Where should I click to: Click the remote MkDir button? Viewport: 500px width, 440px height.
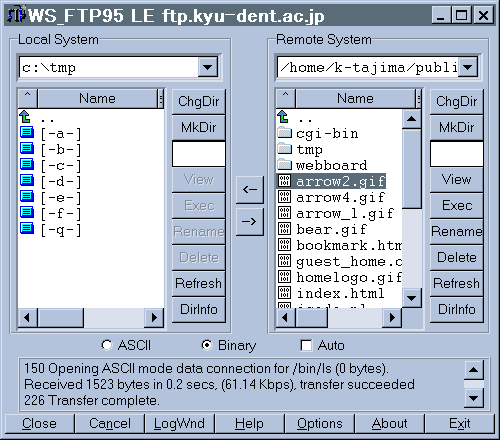pyautogui.click(x=457, y=127)
